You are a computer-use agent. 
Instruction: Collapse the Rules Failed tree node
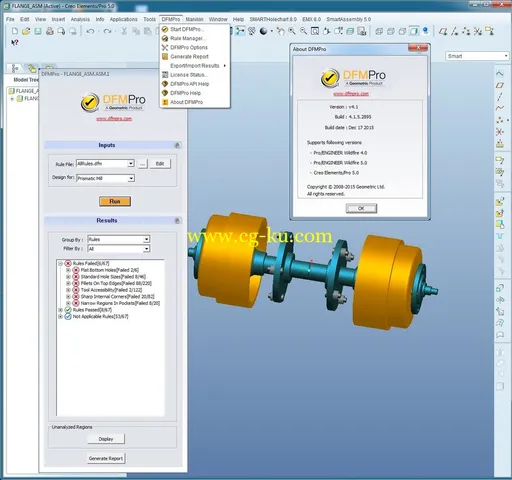click(x=60, y=263)
